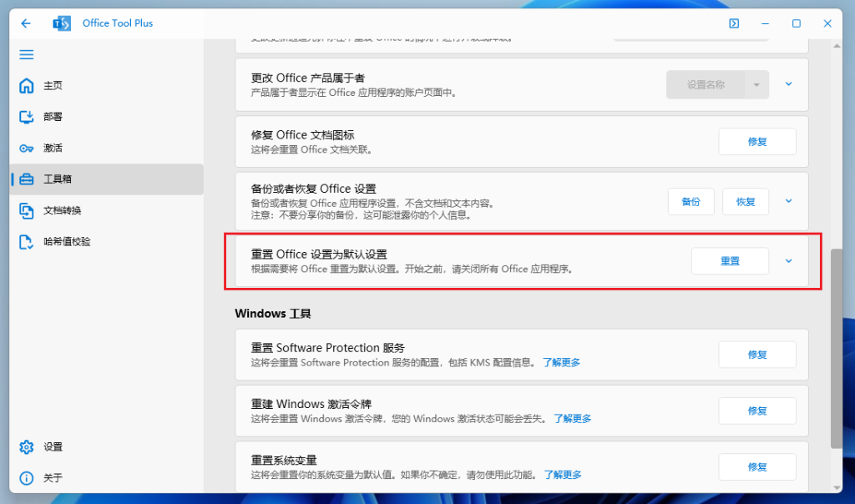This screenshot has height=504, width=855.
Task: Open 关于 about page
Action: (106, 478)
